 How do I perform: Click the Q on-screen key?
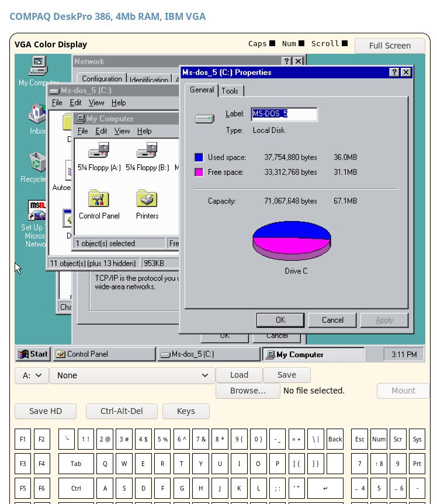(x=105, y=464)
